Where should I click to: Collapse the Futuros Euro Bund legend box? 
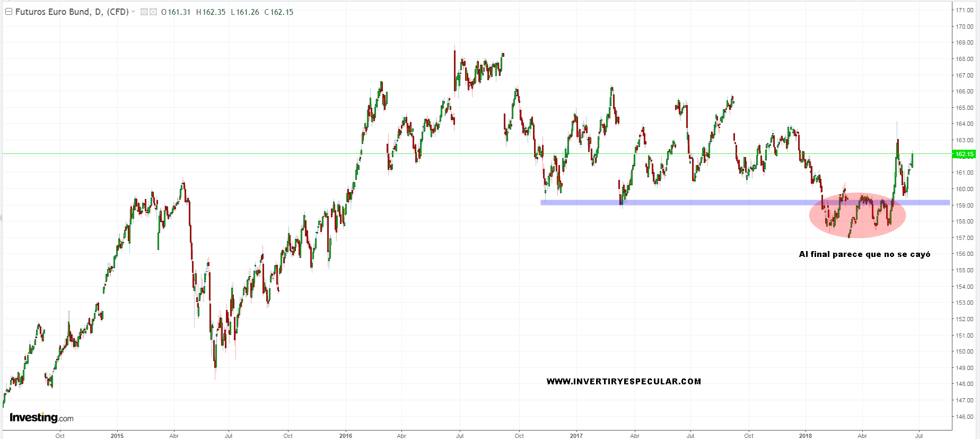8,12
